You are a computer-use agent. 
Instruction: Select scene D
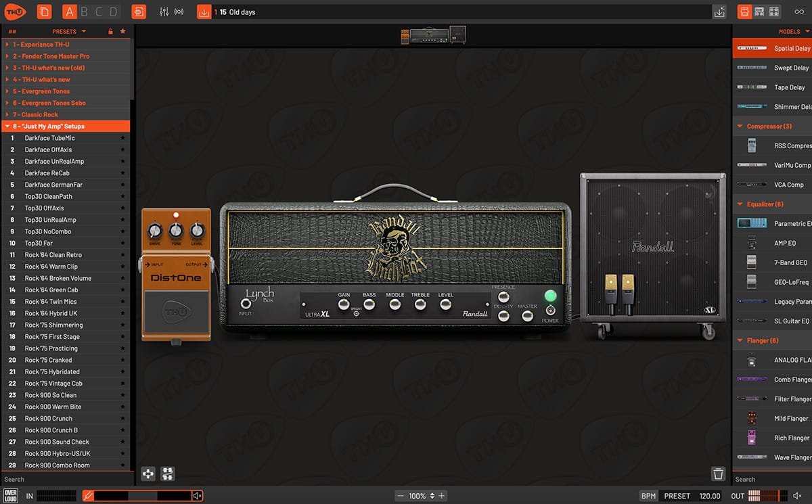click(x=114, y=12)
